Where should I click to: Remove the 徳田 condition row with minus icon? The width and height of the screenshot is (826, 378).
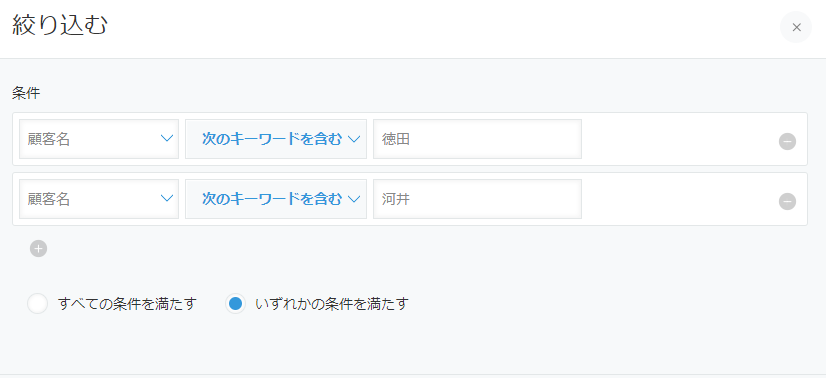tap(788, 141)
